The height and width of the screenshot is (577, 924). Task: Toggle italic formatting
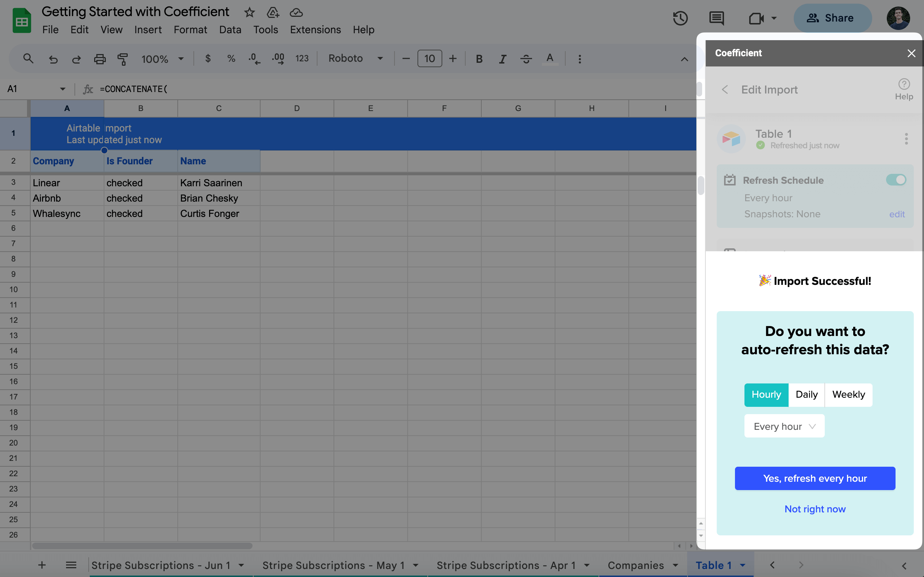click(x=503, y=58)
